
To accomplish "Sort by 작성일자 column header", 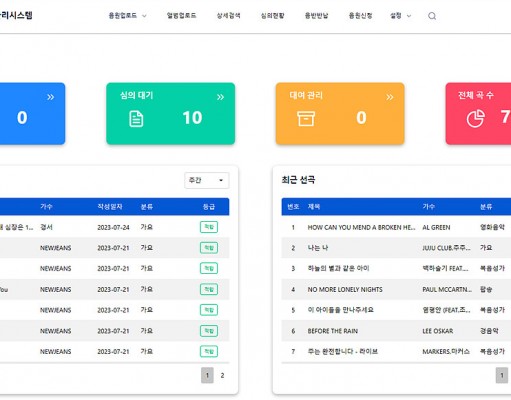I will coord(110,207).
